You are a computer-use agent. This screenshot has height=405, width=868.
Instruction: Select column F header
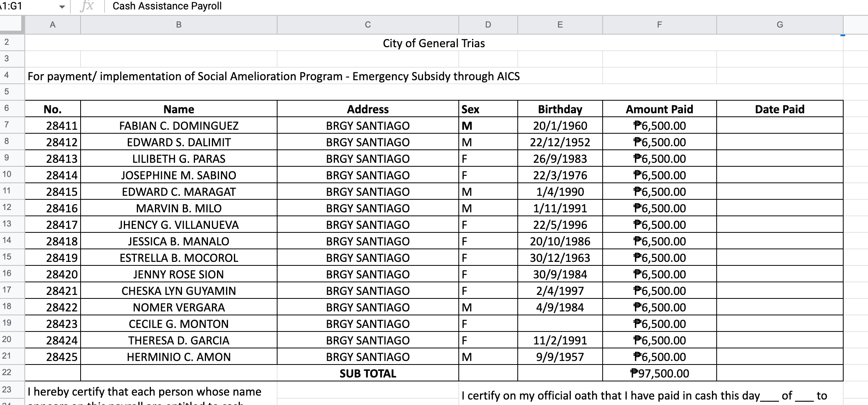[659, 25]
